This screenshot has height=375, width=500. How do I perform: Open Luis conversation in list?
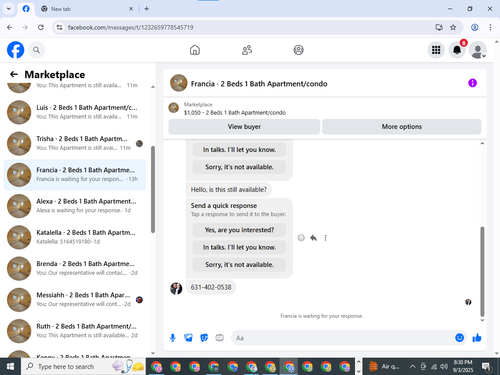(x=75, y=112)
